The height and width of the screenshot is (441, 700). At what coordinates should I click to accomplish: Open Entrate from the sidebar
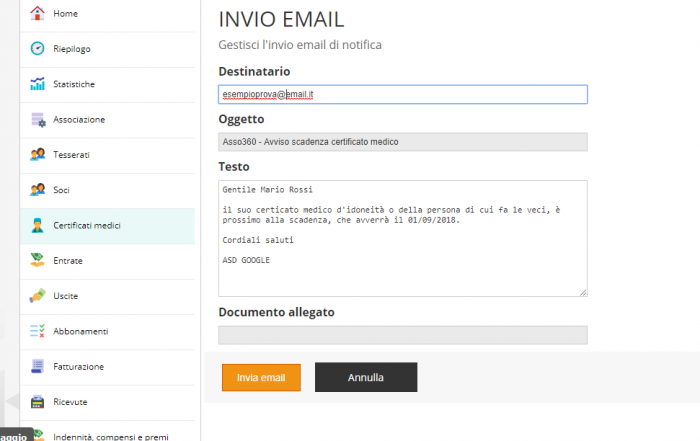[107, 261]
